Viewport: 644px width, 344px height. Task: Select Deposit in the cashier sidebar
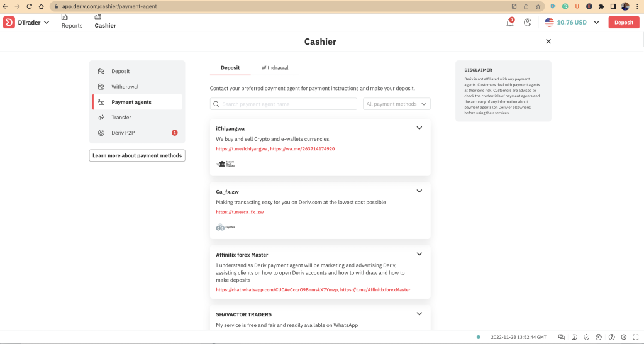[x=137, y=71]
